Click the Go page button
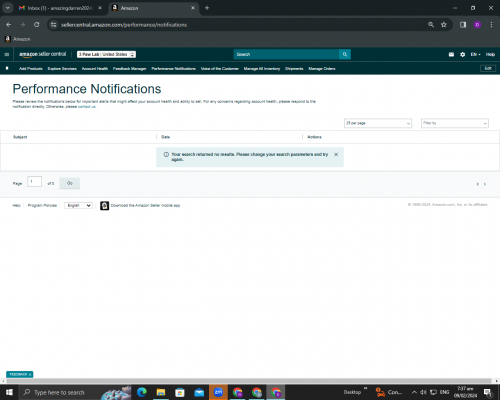This screenshot has height=400, width=500. [70, 183]
